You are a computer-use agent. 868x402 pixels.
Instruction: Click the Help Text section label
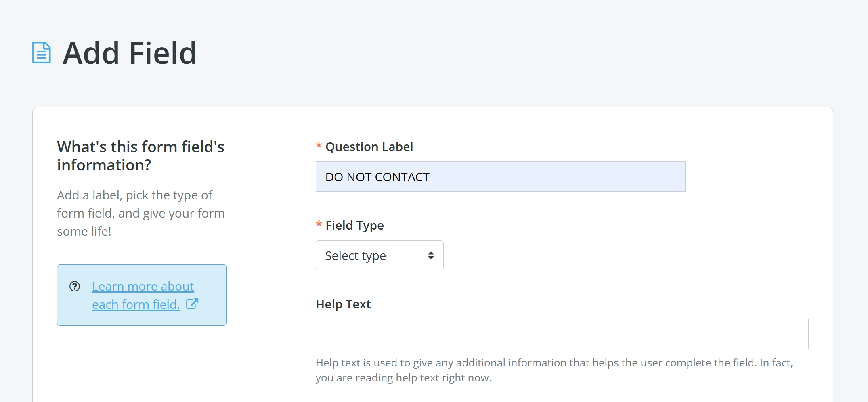(343, 304)
